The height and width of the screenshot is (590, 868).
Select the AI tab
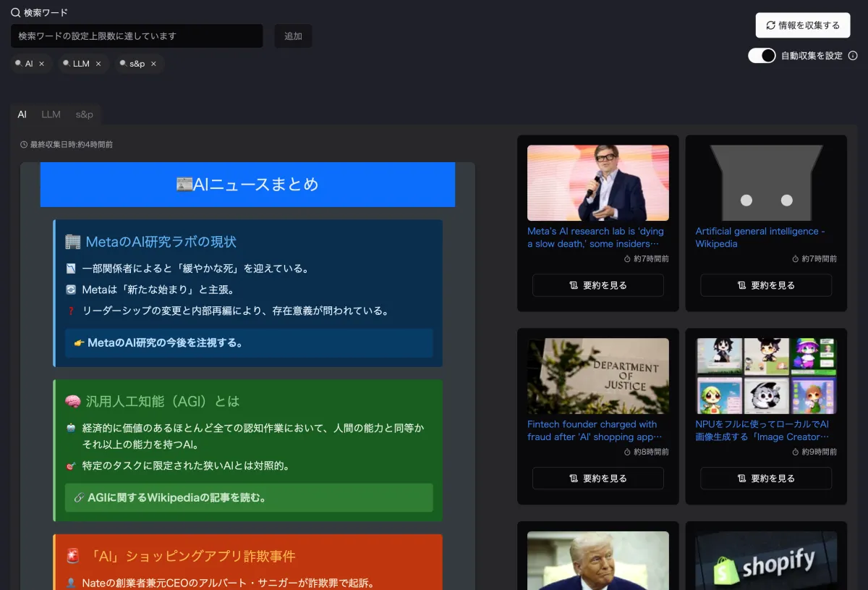point(22,114)
